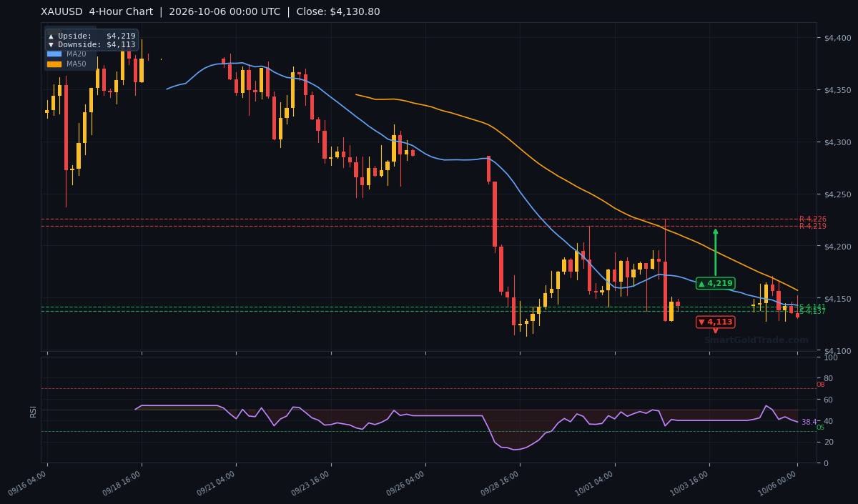858x504 pixels.
Task: Click the OB overbought label on RSI panel
Action: [820, 385]
